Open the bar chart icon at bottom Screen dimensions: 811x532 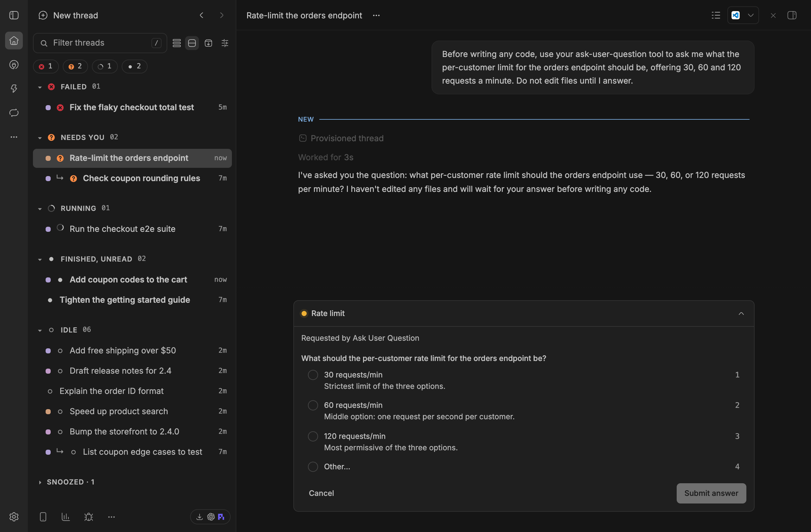click(66, 517)
